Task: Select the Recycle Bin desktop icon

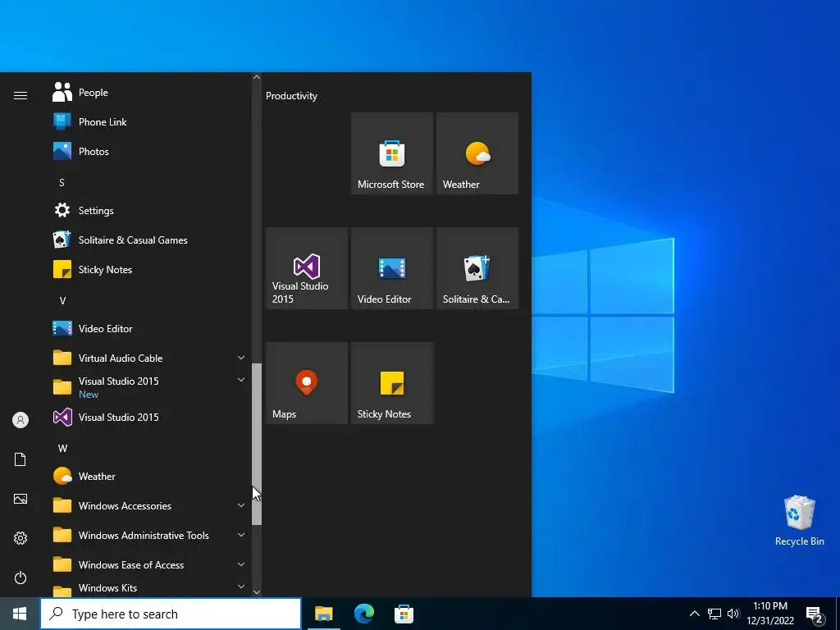Action: [x=799, y=521]
